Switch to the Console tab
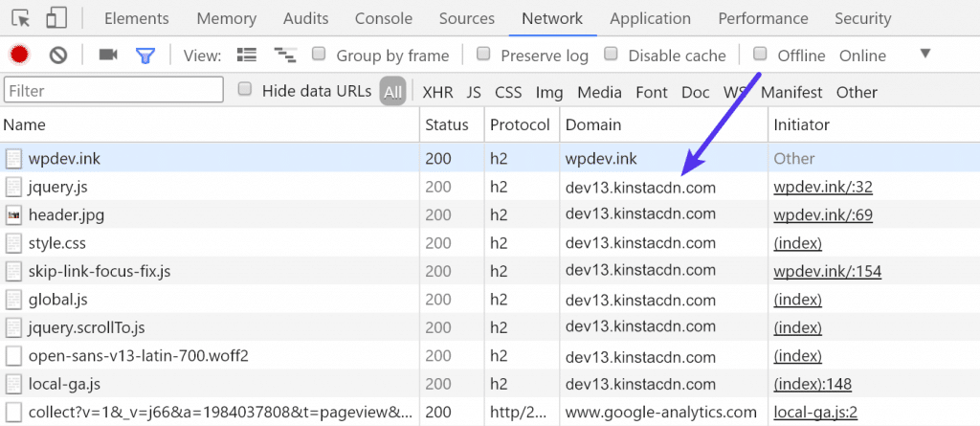 coord(384,19)
